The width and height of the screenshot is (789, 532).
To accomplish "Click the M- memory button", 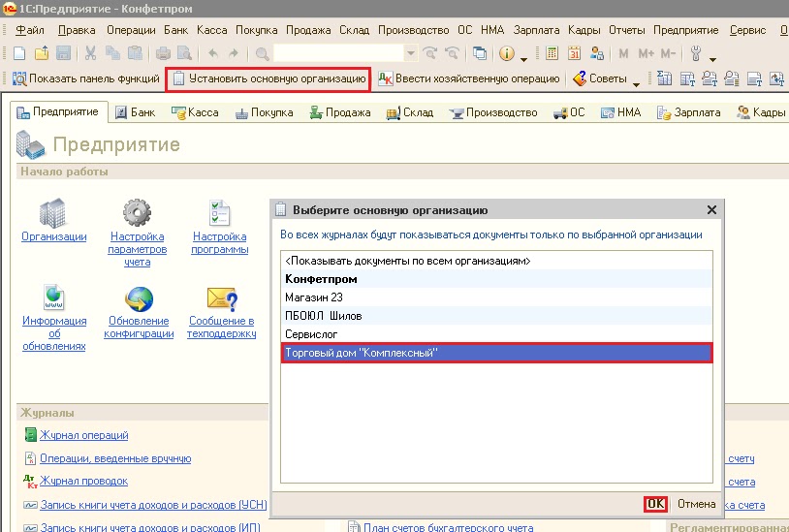I will [x=668, y=52].
